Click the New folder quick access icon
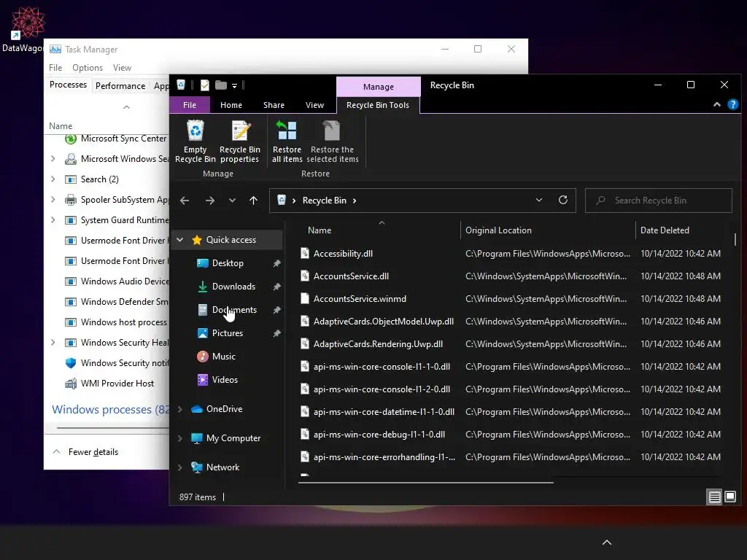The width and height of the screenshot is (747, 560). 220,85
